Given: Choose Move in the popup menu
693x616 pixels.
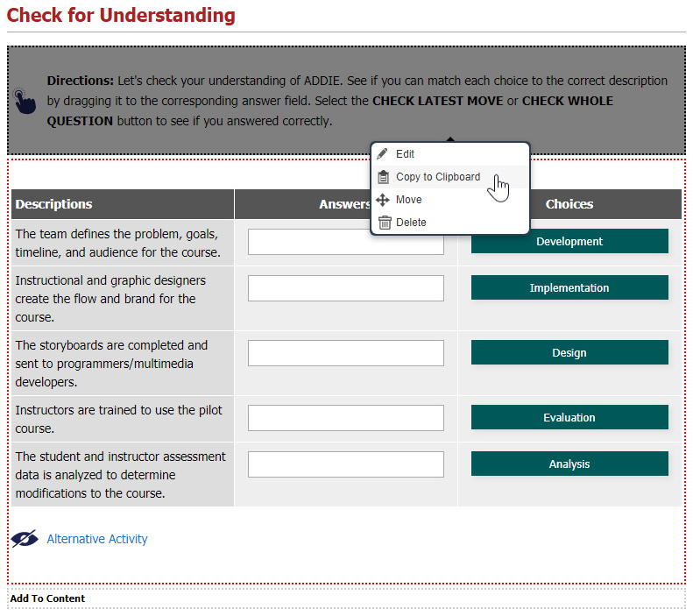Looking at the screenshot, I should 450,200.
